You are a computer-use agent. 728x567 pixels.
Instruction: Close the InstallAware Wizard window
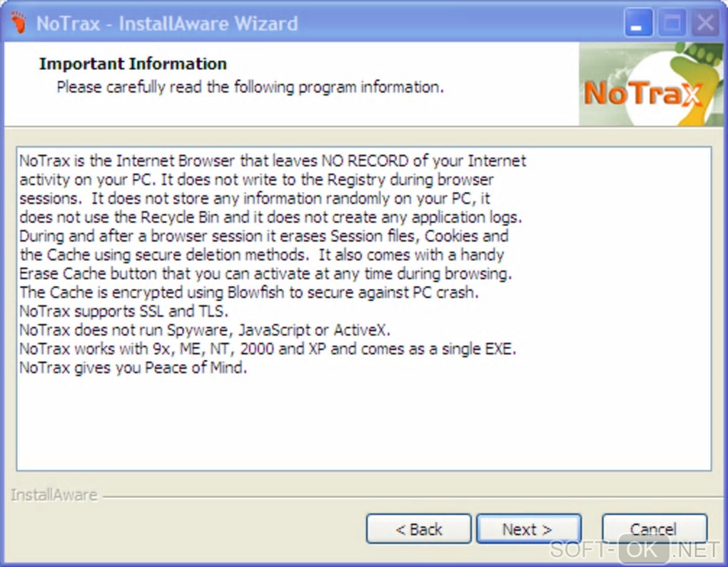[706, 22]
